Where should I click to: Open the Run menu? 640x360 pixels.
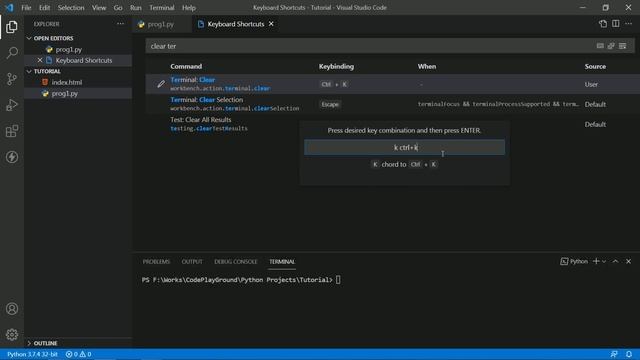(x=136, y=7)
